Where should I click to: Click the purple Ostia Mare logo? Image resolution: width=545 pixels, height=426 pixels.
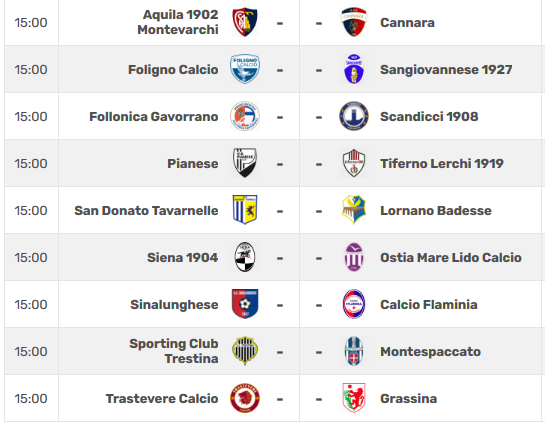(354, 257)
